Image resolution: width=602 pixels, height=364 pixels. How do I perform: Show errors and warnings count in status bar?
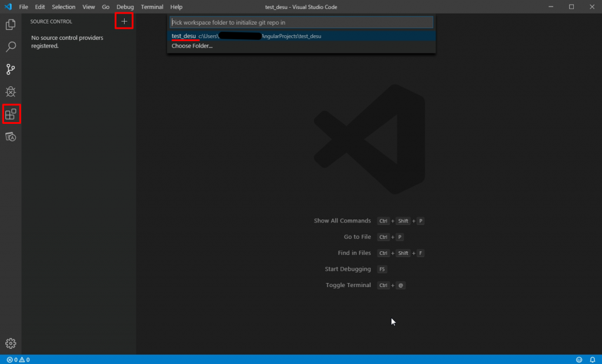pos(18,360)
